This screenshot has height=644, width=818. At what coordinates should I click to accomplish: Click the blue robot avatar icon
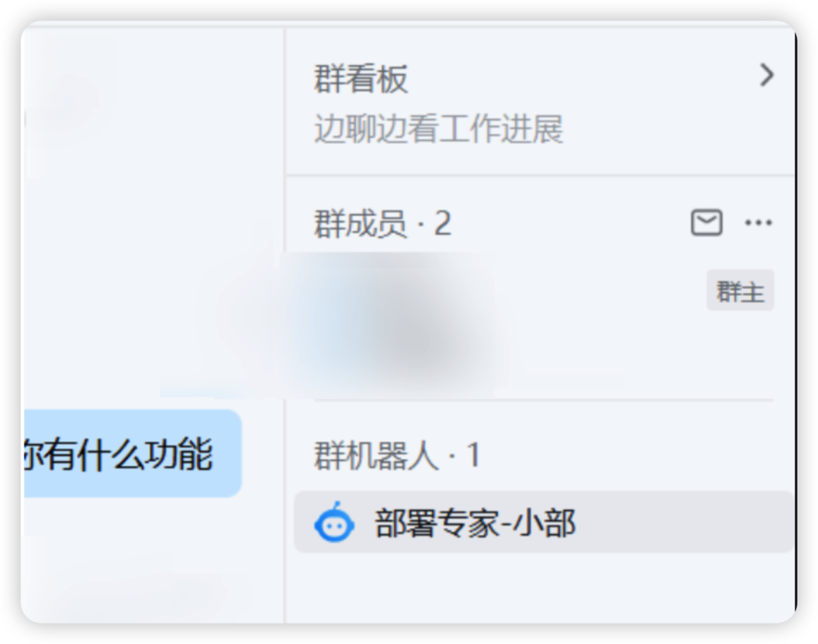tap(335, 522)
